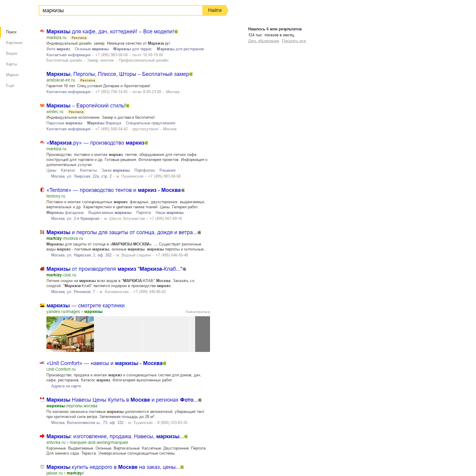Viewport: 476px width, 476px height.
Task: Switch to the Видео tab
Action: (x=12, y=53)
